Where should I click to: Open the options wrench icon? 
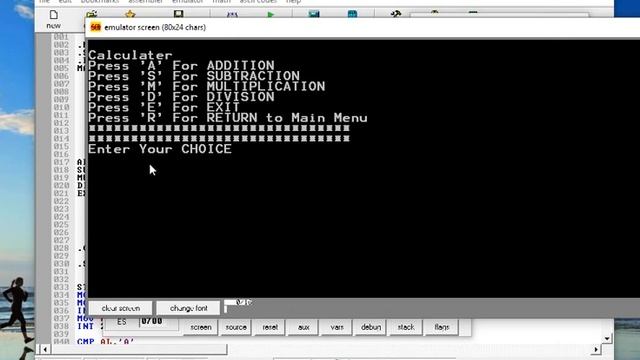tap(396, 14)
